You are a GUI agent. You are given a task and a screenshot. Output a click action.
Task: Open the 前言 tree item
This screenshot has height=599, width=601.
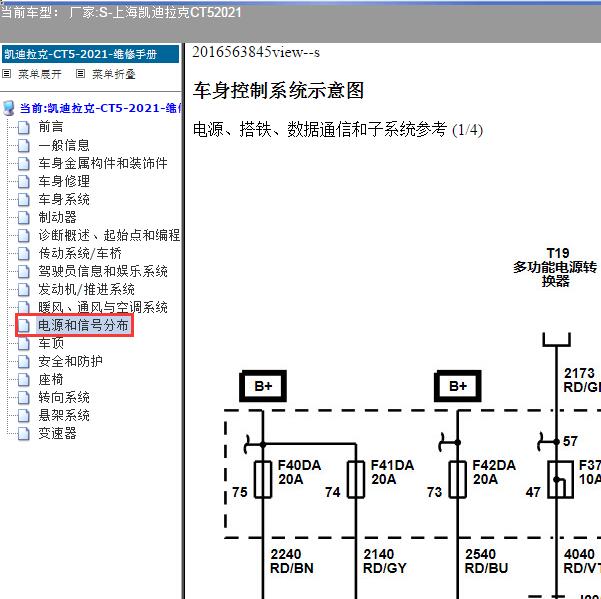tap(51, 127)
